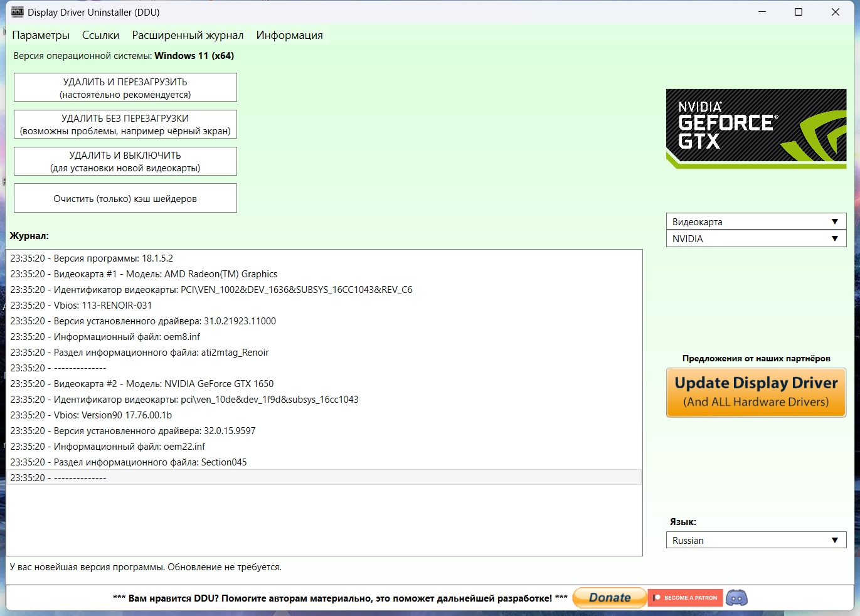The width and height of the screenshot is (860, 616).
Task: Select the driver version 32.0.15.9597 row
Action: click(x=324, y=431)
